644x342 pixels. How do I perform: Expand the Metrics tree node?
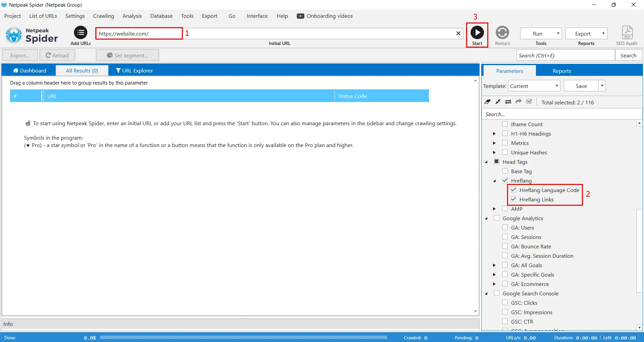(x=494, y=143)
